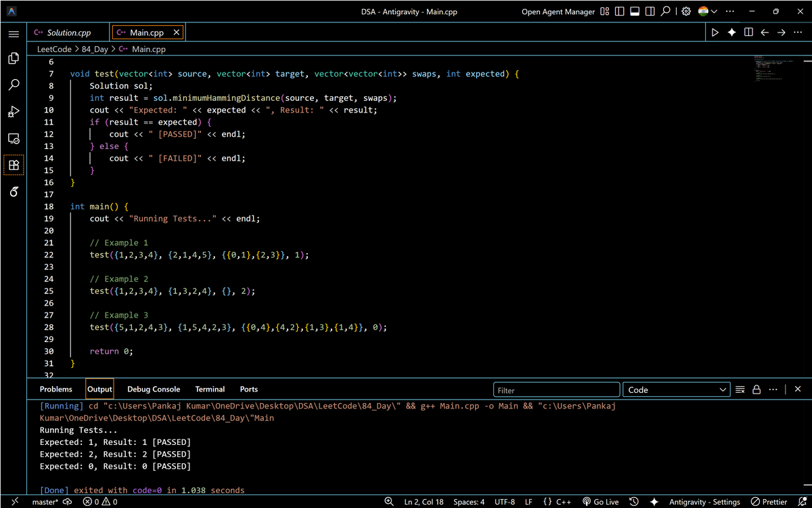Toggle the bottom panel visibility
The width and height of the screenshot is (812, 508).
coord(635,12)
